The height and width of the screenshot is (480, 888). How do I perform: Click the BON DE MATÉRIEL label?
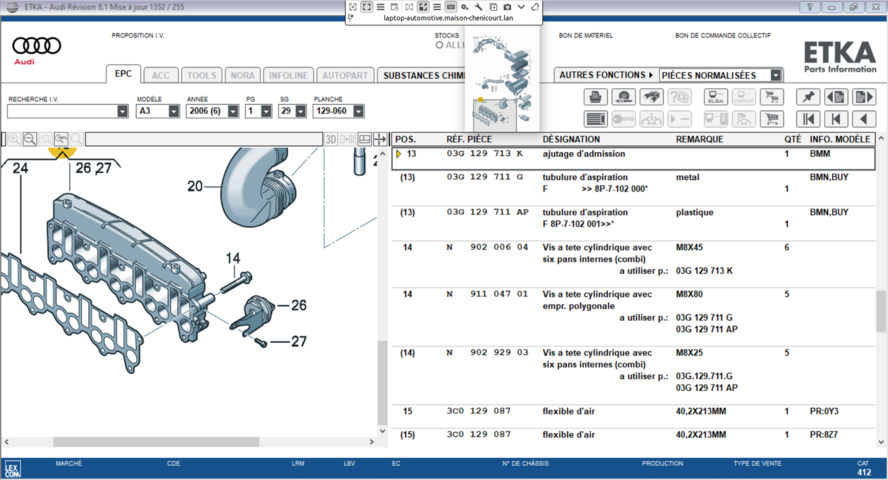586,36
